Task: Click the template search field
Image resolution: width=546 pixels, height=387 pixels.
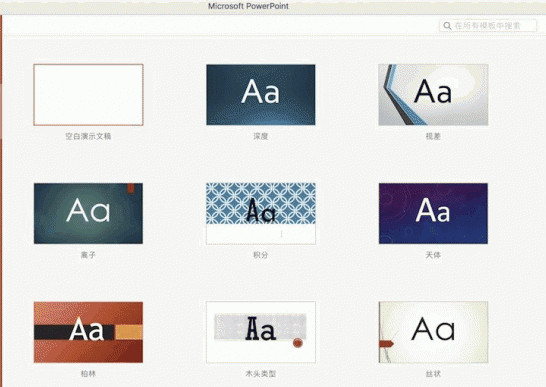Action: 488,26
